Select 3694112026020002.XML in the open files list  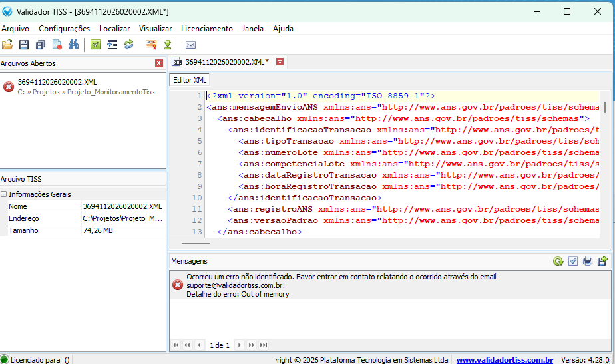pos(57,82)
